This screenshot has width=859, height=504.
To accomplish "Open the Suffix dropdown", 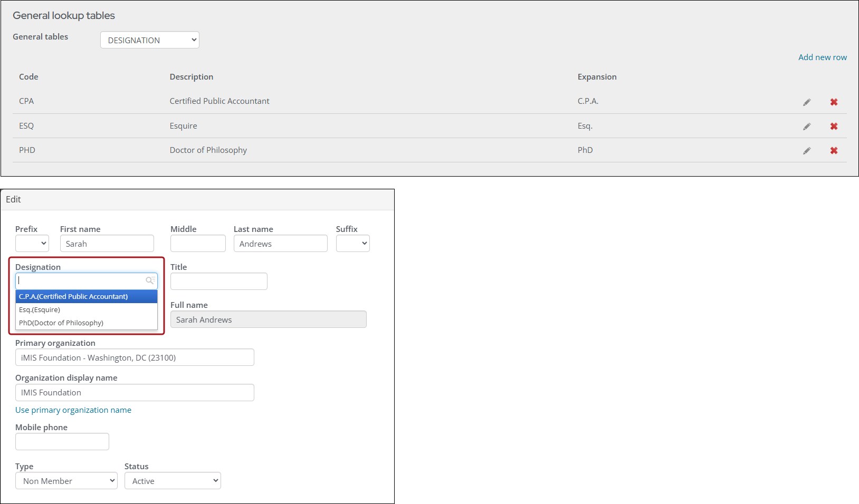I will [353, 244].
